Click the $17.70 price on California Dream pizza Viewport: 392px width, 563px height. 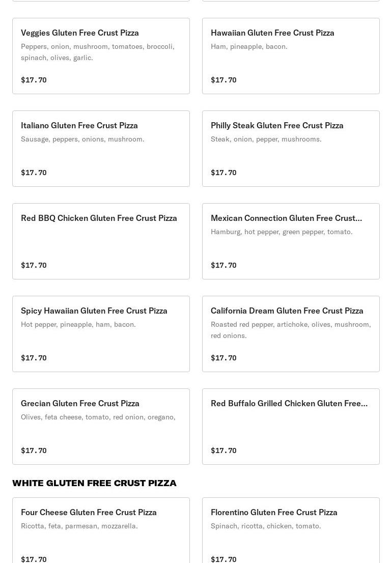[x=223, y=358]
